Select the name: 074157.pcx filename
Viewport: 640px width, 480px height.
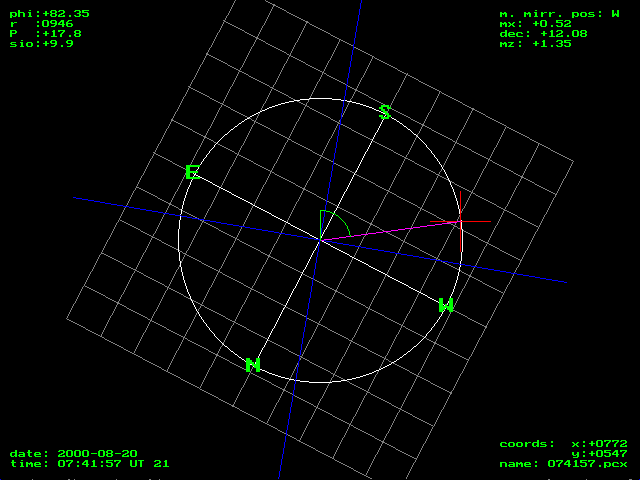click(x=563, y=464)
